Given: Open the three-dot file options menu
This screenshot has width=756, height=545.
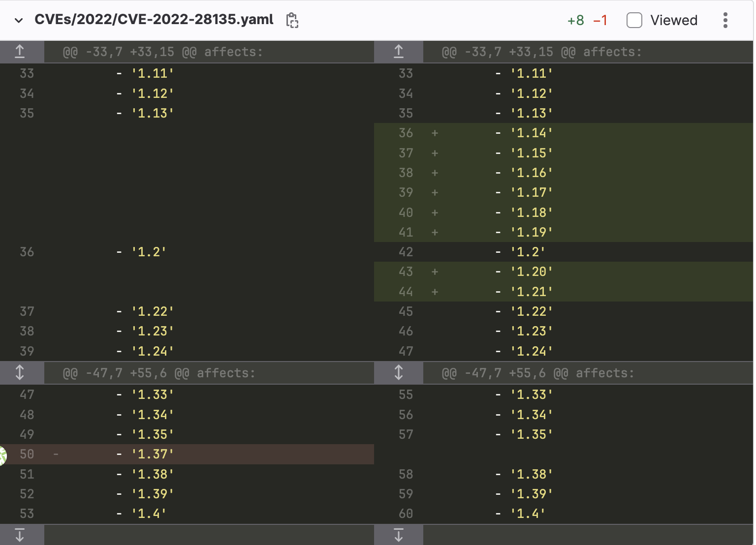Looking at the screenshot, I should tap(725, 20).
